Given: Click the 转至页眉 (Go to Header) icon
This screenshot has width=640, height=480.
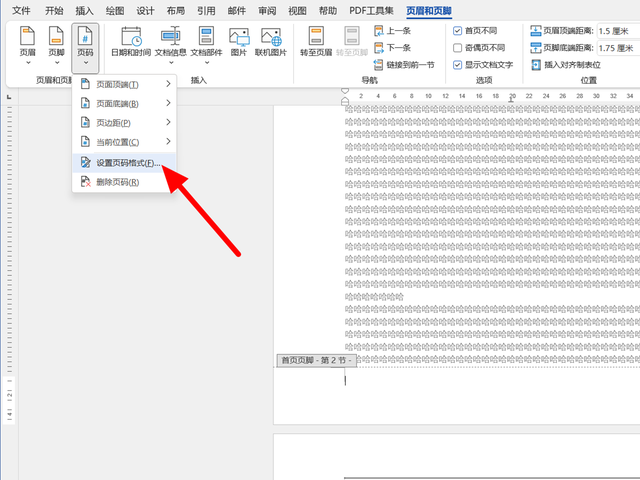Looking at the screenshot, I should pos(316,44).
